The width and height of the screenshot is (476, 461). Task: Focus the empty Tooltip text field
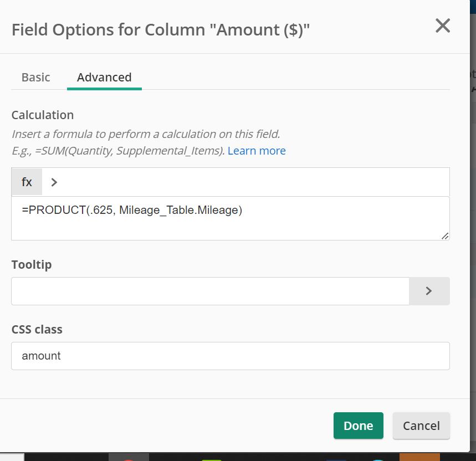click(x=211, y=291)
